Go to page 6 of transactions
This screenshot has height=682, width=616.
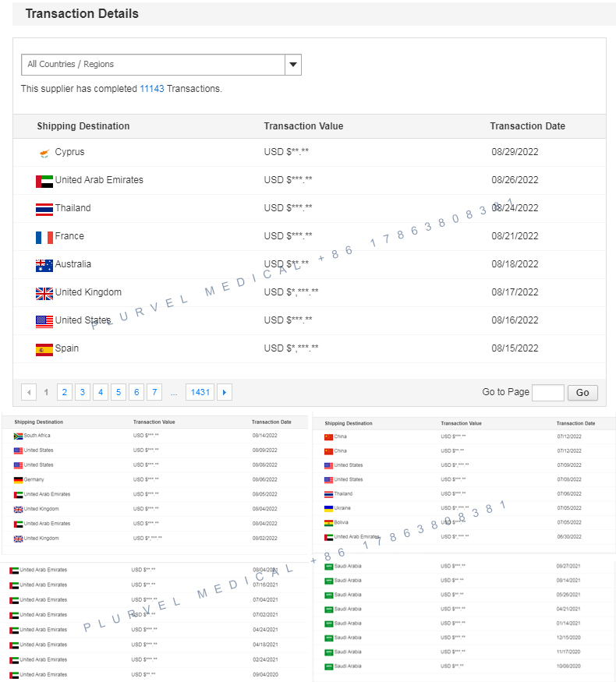tap(136, 392)
